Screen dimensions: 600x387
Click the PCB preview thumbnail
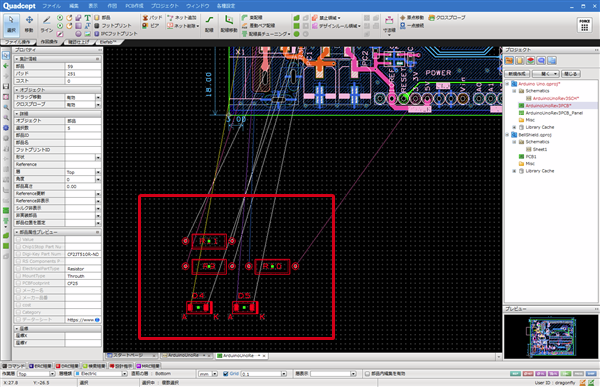coord(551,337)
